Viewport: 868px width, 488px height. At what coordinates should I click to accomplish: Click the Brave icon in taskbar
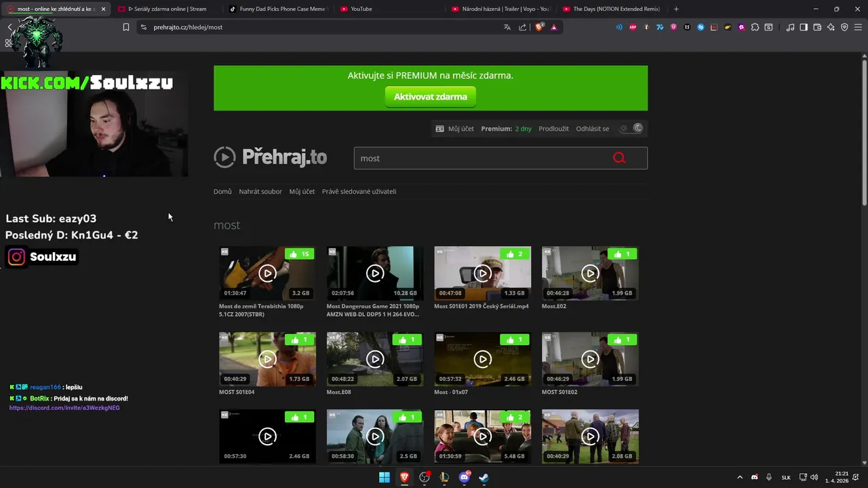405,477
